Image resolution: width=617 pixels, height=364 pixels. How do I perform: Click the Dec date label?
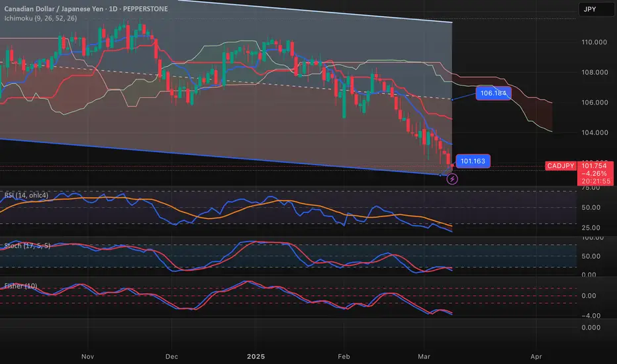click(x=171, y=357)
